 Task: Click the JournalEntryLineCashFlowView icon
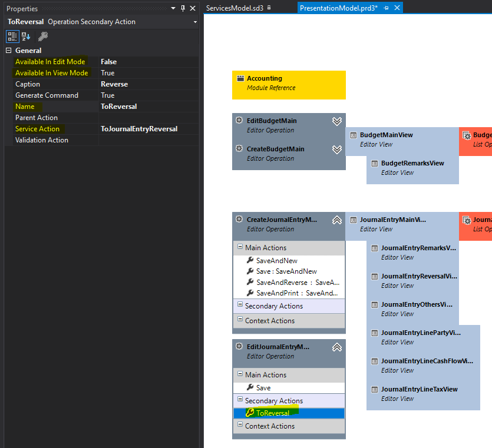tap(375, 361)
